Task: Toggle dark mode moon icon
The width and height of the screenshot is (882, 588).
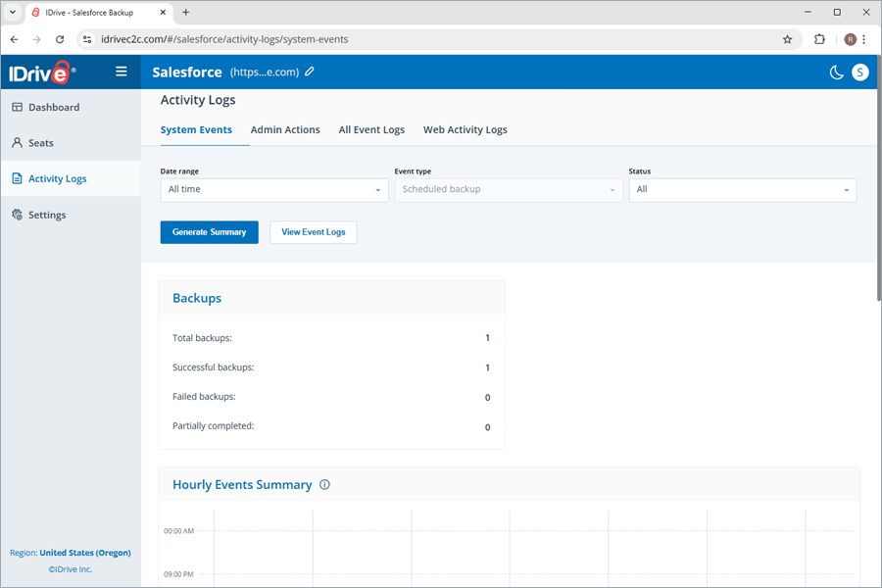Action: pos(836,72)
